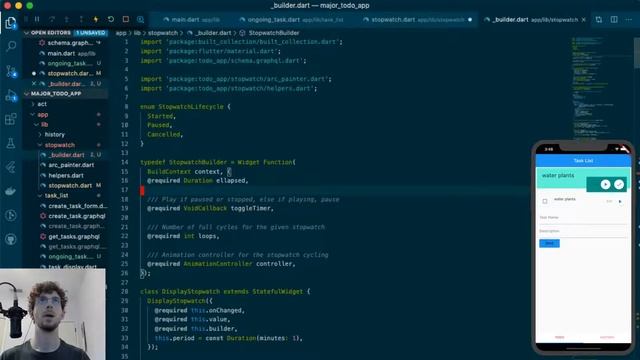Close _builder.dart in Open Editors list

tap(34, 84)
